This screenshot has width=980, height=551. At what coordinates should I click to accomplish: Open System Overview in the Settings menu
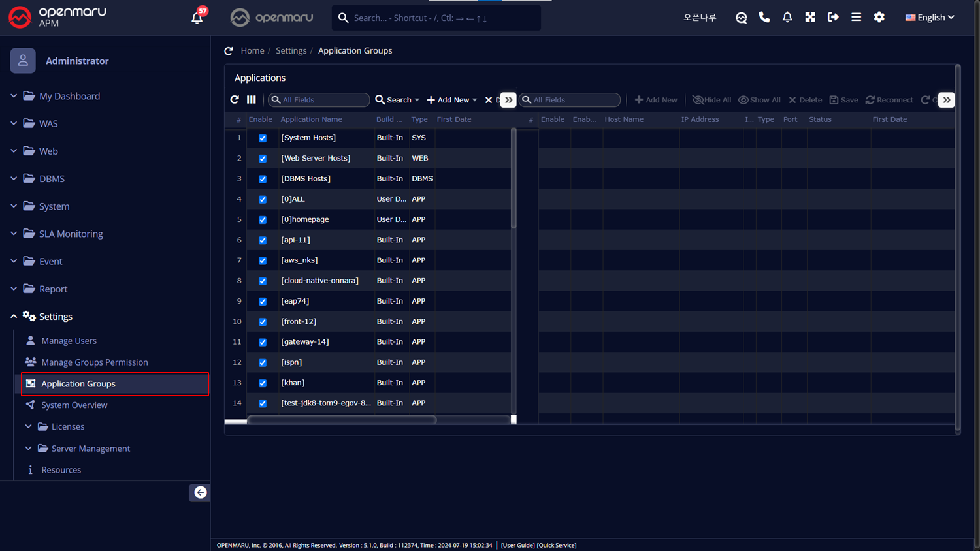point(74,405)
